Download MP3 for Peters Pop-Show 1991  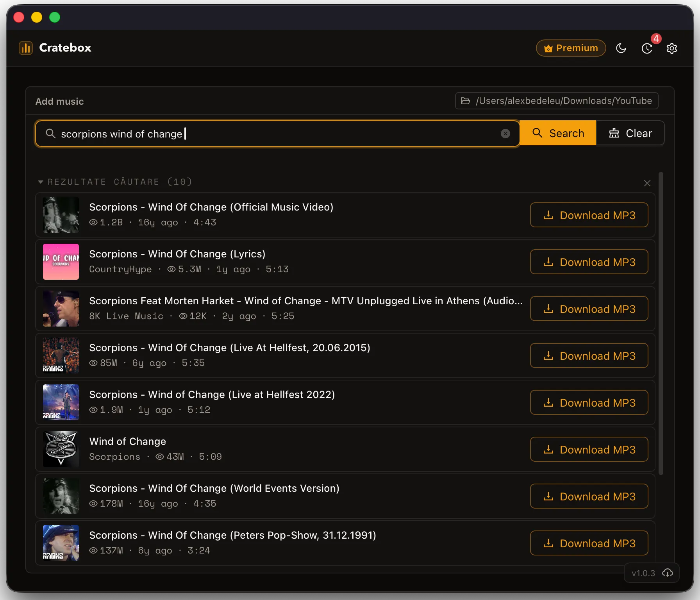coord(589,543)
